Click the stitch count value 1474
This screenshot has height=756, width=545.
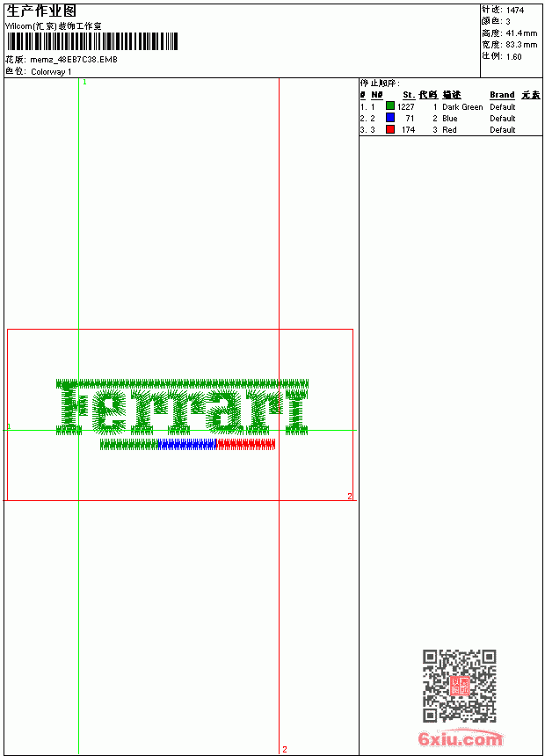(515, 10)
